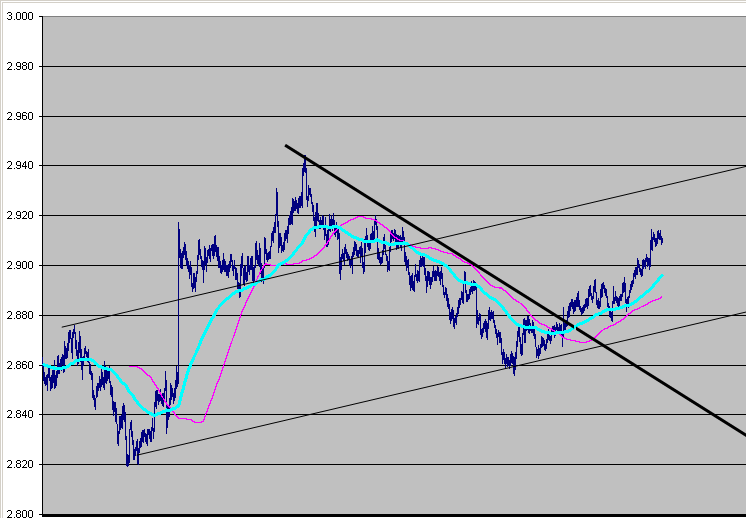Click the 2.820 y-axis label

click(x=20, y=464)
